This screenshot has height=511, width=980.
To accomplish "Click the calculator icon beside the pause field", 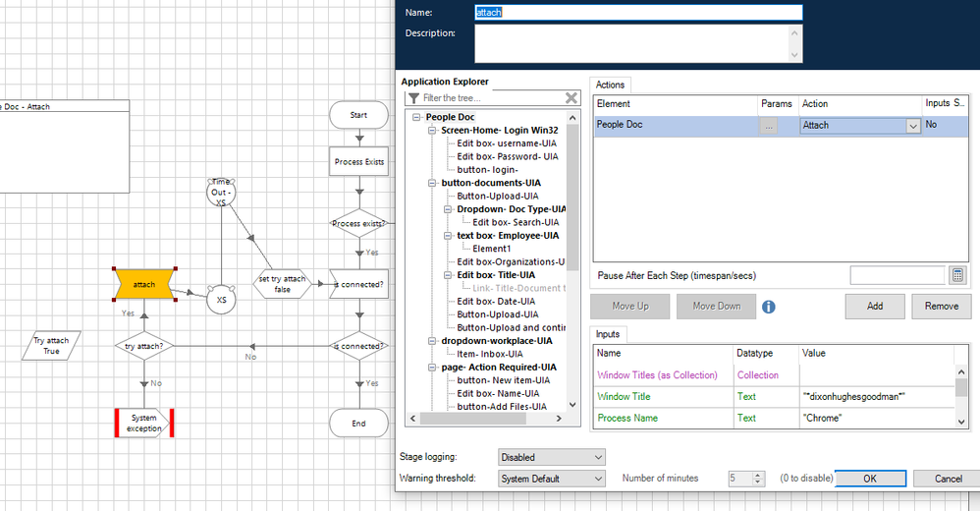I will (x=959, y=276).
